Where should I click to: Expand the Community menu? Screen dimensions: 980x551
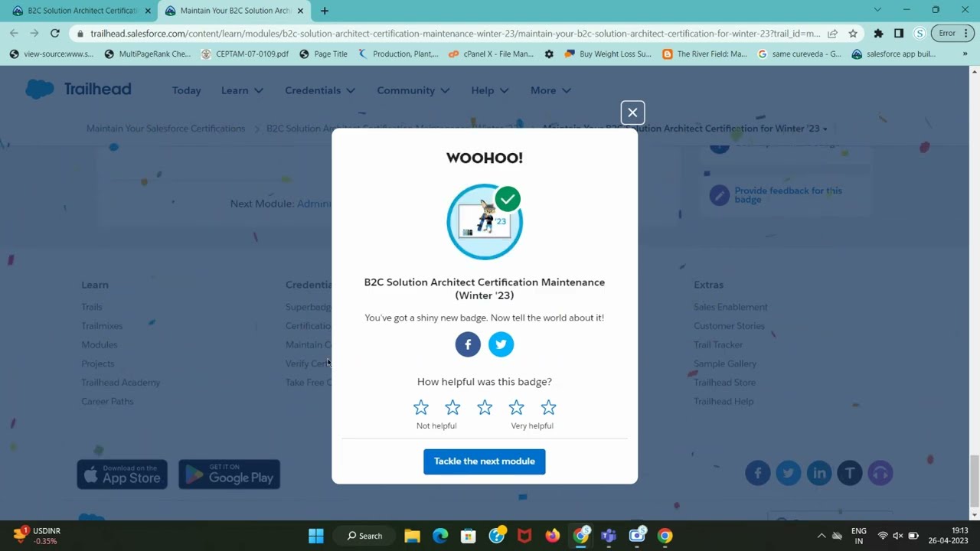tap(413, 90)
